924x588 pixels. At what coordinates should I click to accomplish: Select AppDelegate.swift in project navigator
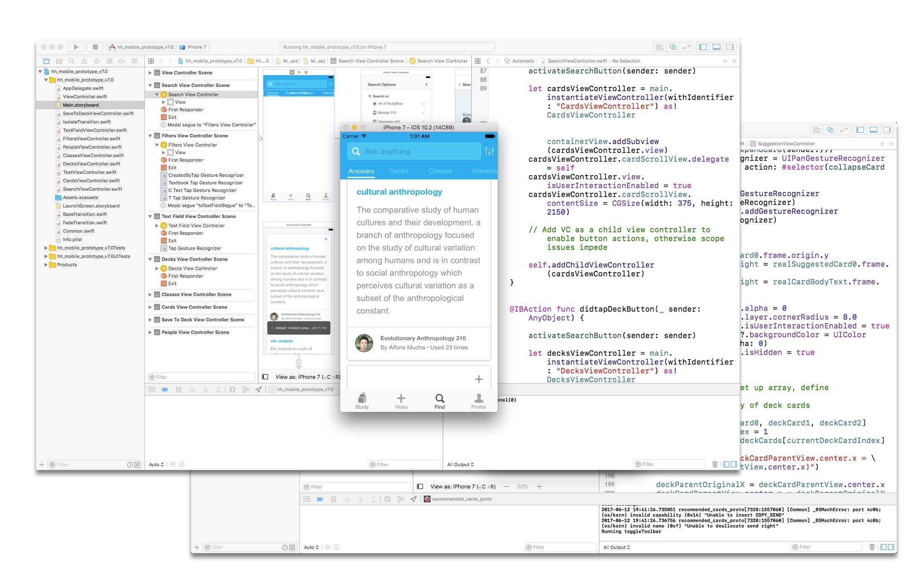(83, 88)
